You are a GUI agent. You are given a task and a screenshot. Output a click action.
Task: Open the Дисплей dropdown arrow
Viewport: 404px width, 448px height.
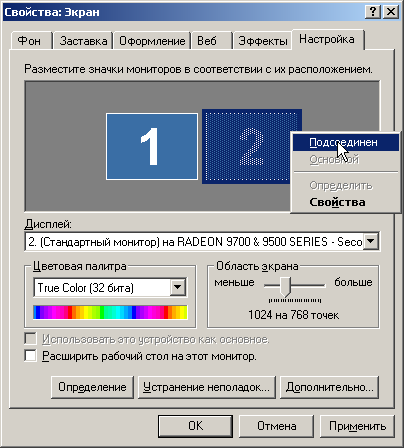click(371, 241)
